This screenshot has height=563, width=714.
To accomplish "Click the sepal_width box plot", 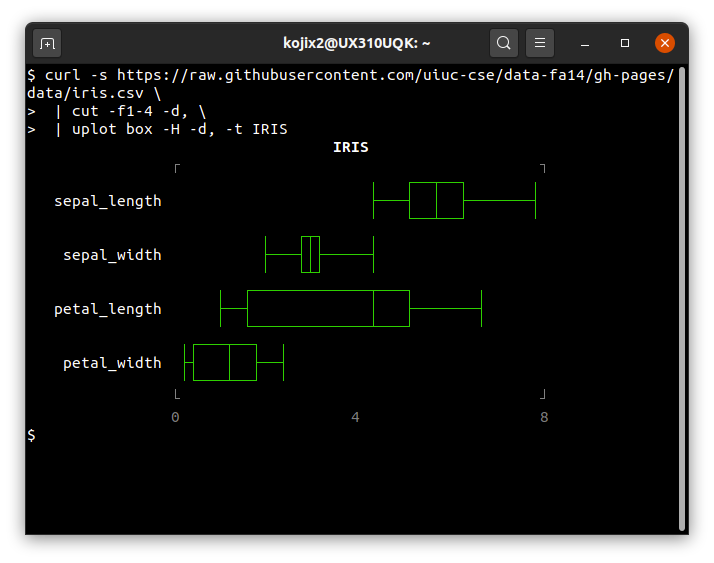I will [x=319, y=255].
